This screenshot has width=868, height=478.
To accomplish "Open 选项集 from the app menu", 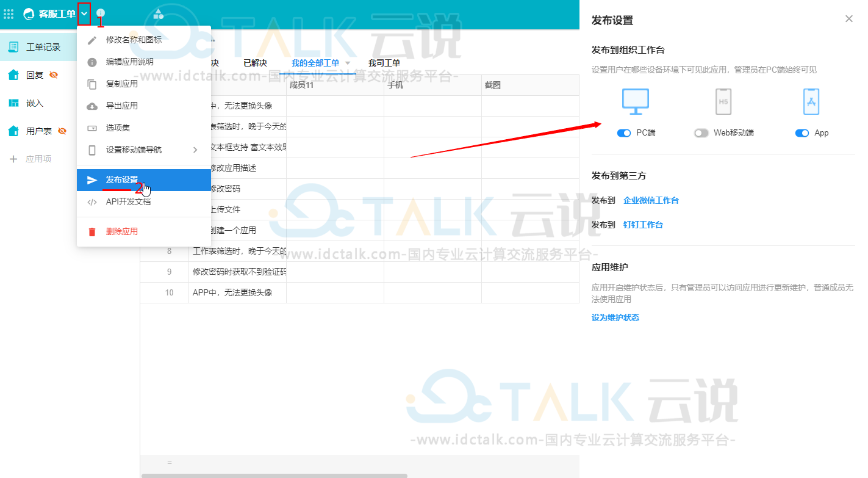I will point(144,128).
